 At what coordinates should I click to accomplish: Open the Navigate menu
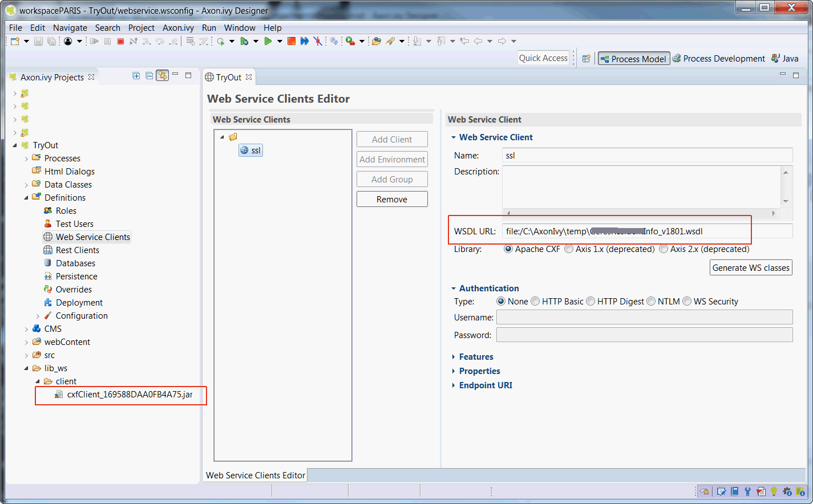tap(70, 27)
